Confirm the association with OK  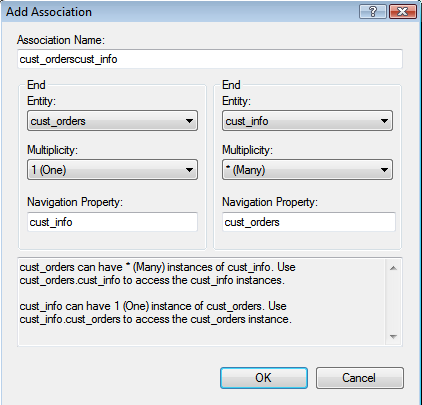click(x=264, y=378)
